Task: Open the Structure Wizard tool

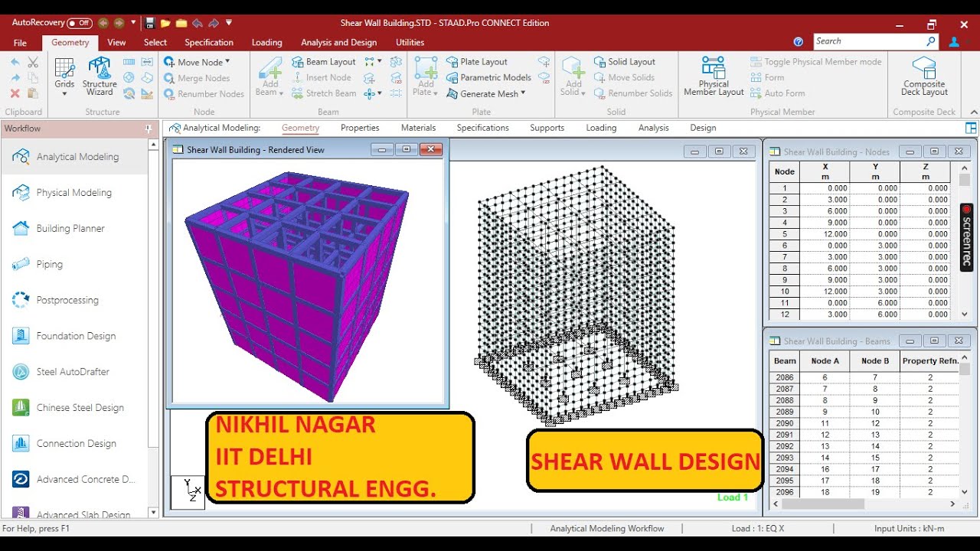Action: point(100,77)
